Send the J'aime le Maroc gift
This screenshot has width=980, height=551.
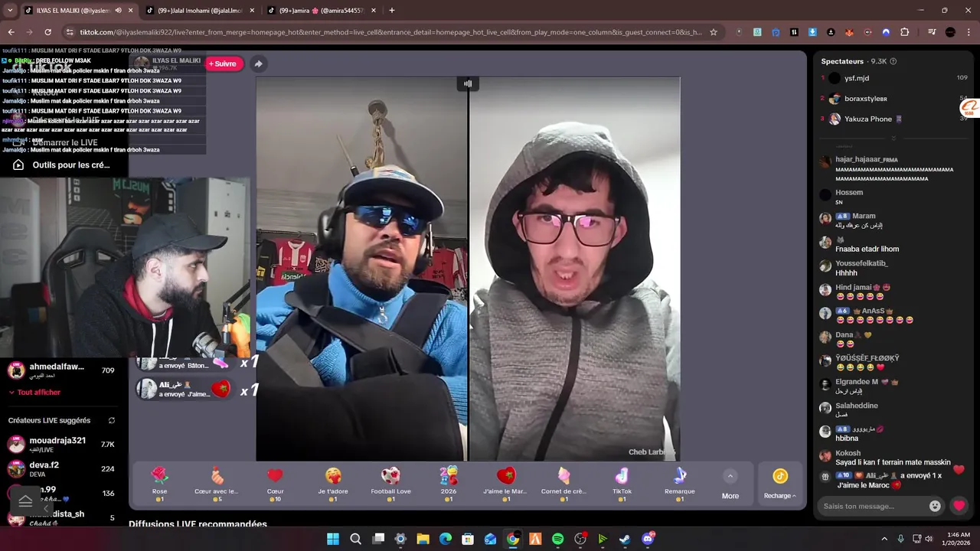506,484
